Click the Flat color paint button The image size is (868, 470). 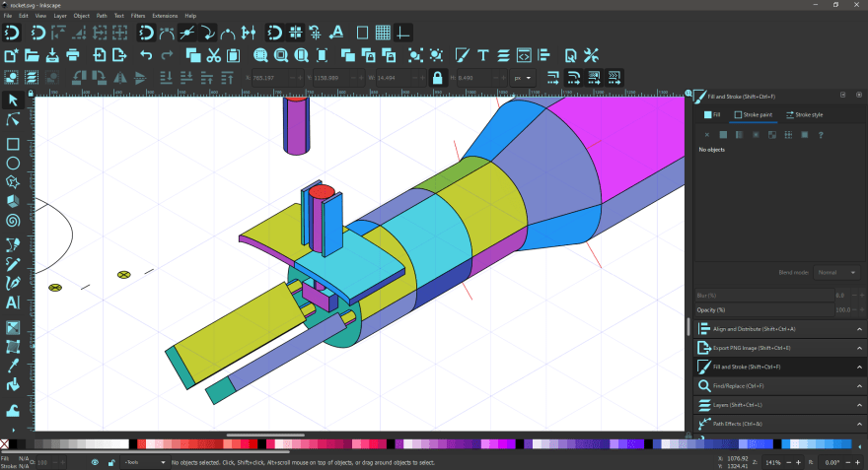click(723, 135)
